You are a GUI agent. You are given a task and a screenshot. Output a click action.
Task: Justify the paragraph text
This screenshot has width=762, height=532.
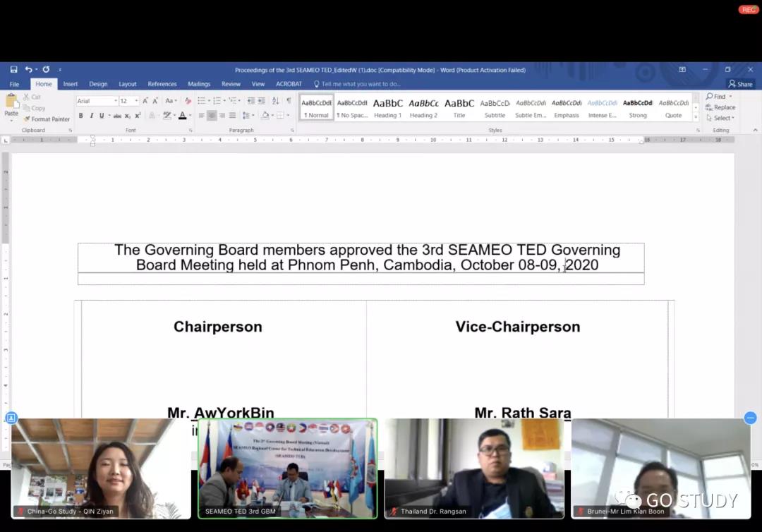(x=232, y=116)
